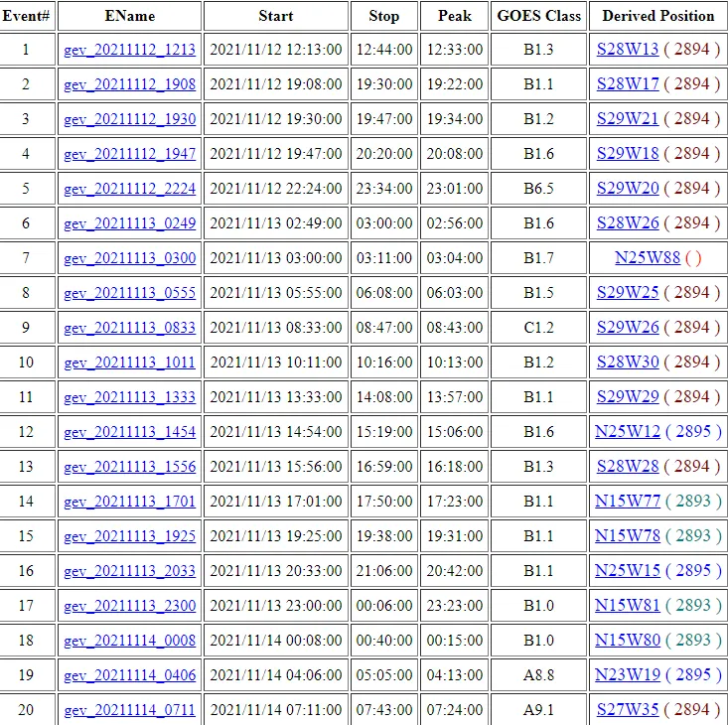Open event link gev_20211113_0833
This screenshot has width=728, height=725.
[129, 328]
